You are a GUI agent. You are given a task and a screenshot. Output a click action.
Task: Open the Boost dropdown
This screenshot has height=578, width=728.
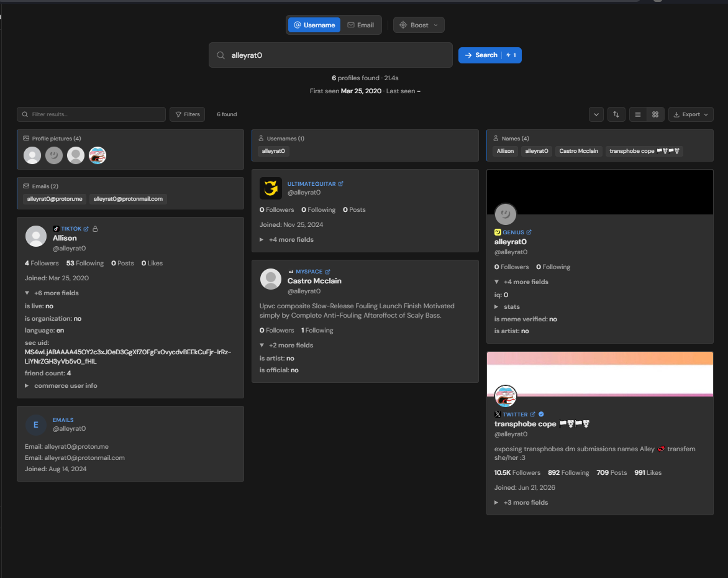[x=419, y=25]
